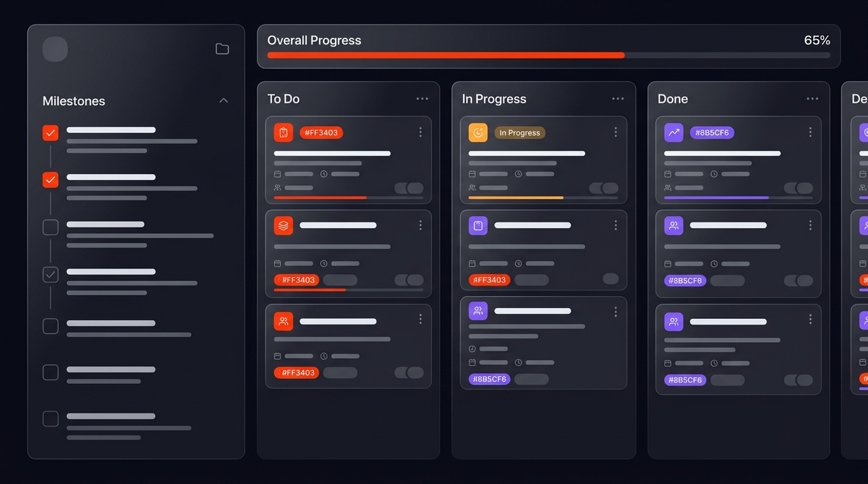The height and width of the screenshot is (484, 868).
Task: Open the kebab menu on the Done trend chart card
Action: tap(811, 132)
